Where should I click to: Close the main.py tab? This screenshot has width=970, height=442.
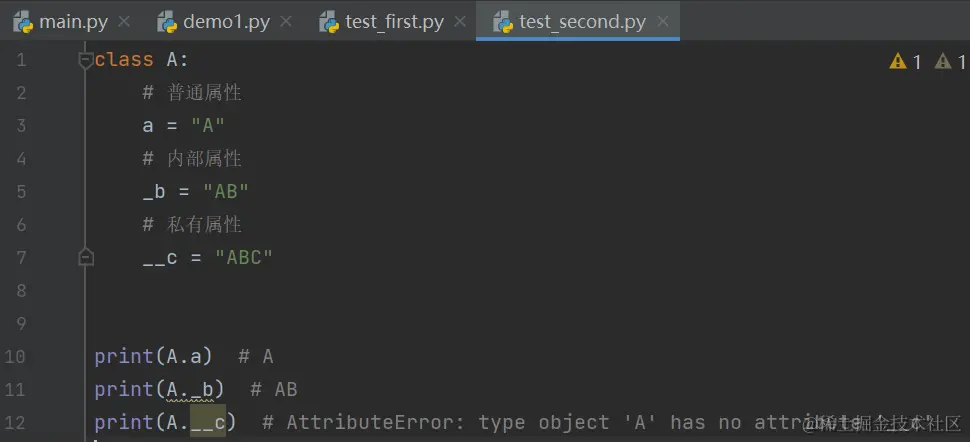click(124, 22)
